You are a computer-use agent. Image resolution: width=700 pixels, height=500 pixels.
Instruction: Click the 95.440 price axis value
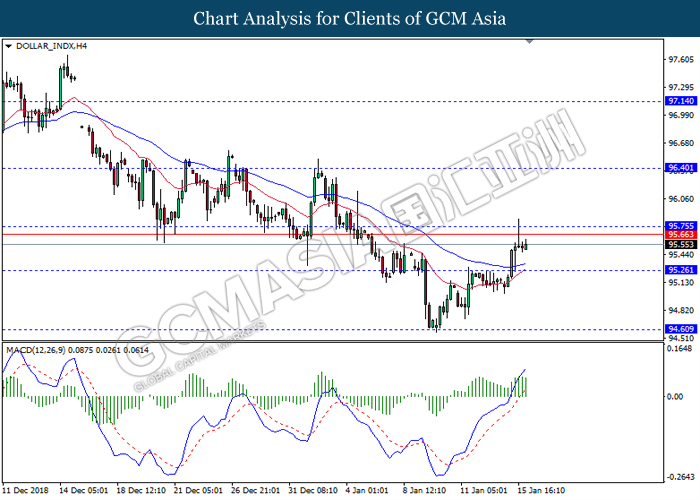click(681, 254)
